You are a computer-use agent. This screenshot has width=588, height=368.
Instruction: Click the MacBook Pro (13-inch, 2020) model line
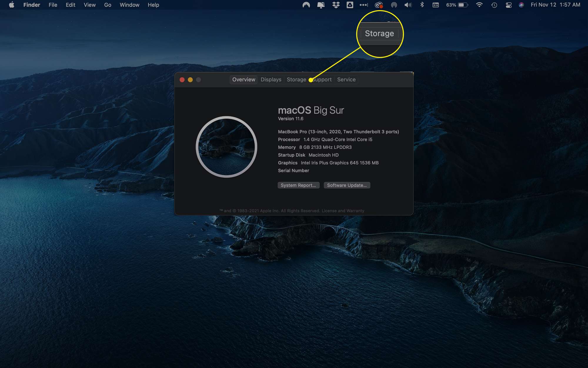pyautogui.click(x=338, y=132)
